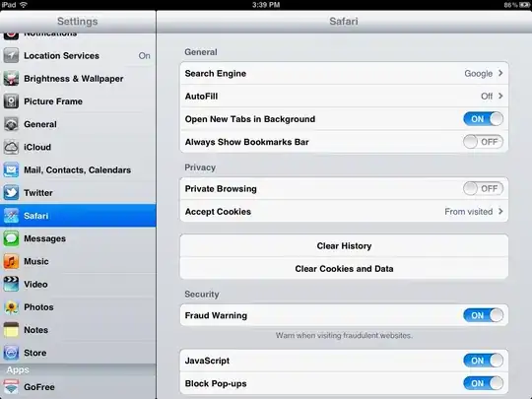Screen dimensions: 532x399
Task: Select General in the settings list
Action: (78, 124)
